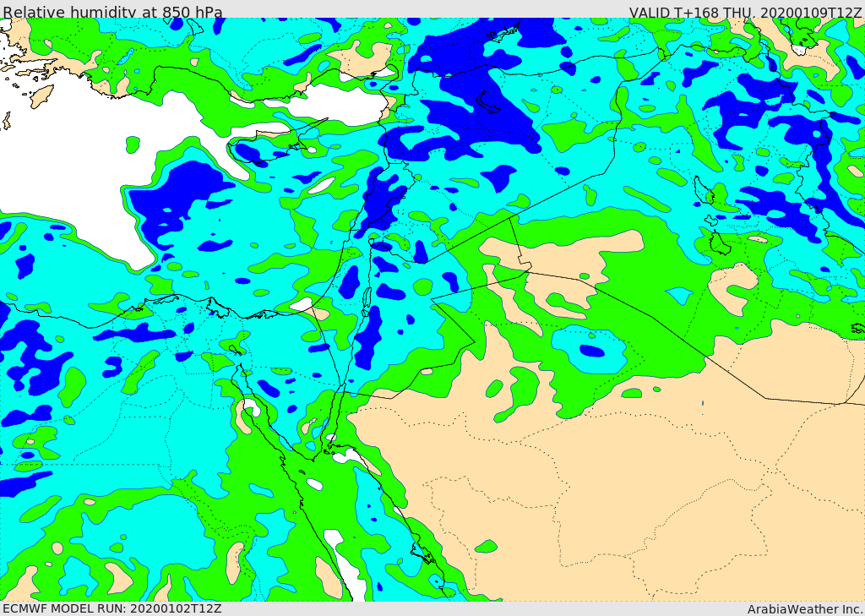Click 'ECMWF MODEL RUN: 20200102T12Z' text

pos(112,608)
